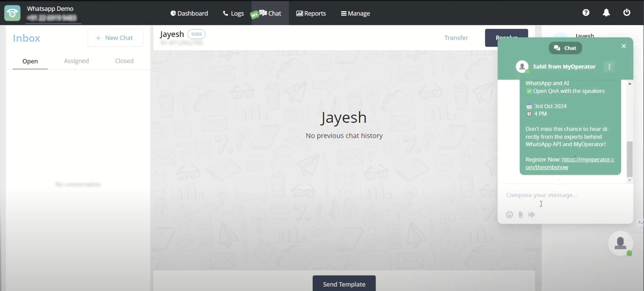Click the voice message waveform icon
This screenshot has height=291, width=644.
531,215
